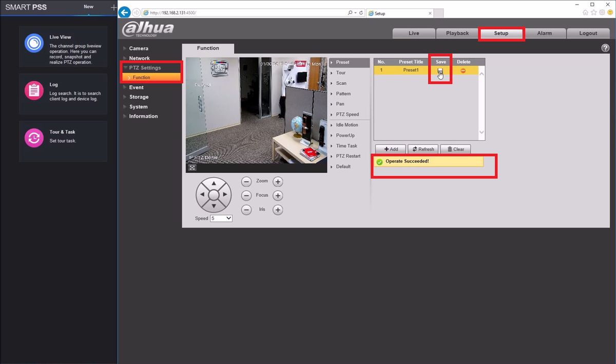
Task: Click the Refresh button
Action: click(x=423, y=149)
